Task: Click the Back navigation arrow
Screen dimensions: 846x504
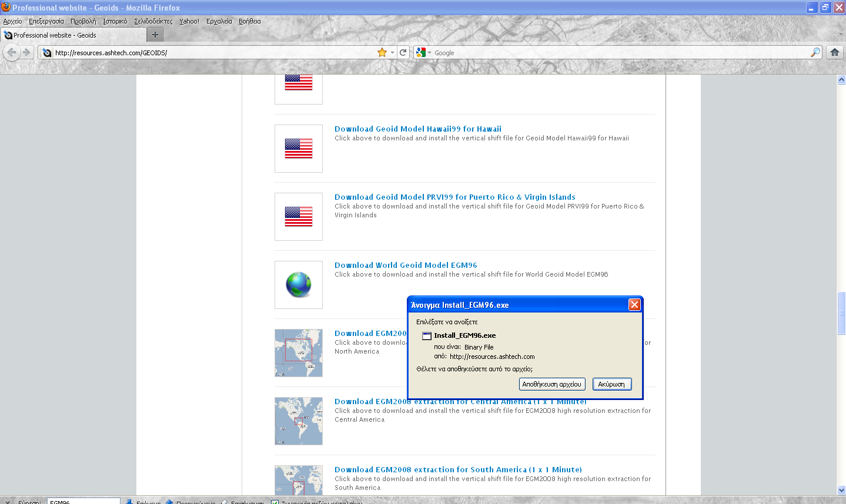Action: (12, 52)
